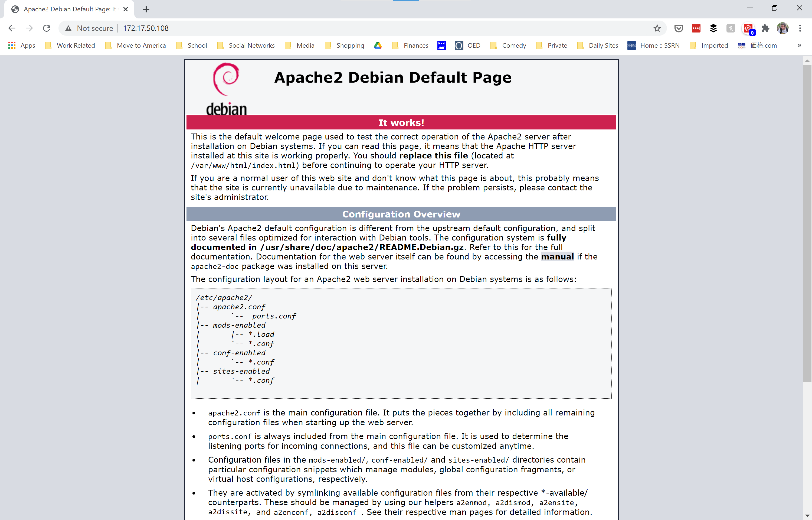This screenshot has height=520, width=812.
Task: Open the red blocker extension with badge
Action: pos(748,29)
